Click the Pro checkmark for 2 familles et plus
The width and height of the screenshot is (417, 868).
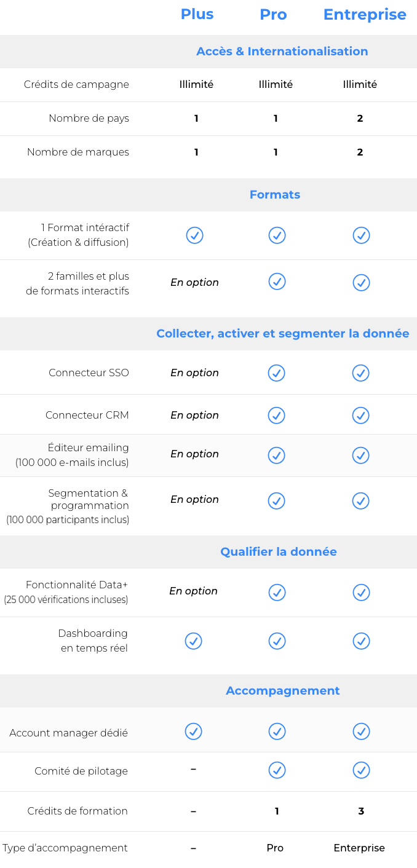[277, 282]
